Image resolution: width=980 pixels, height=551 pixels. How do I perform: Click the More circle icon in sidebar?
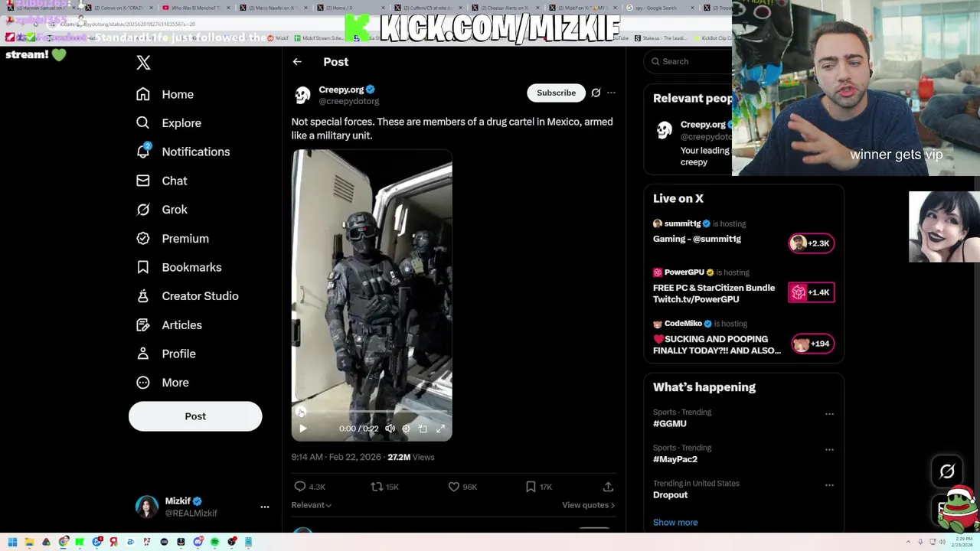(x=143, y=383)
